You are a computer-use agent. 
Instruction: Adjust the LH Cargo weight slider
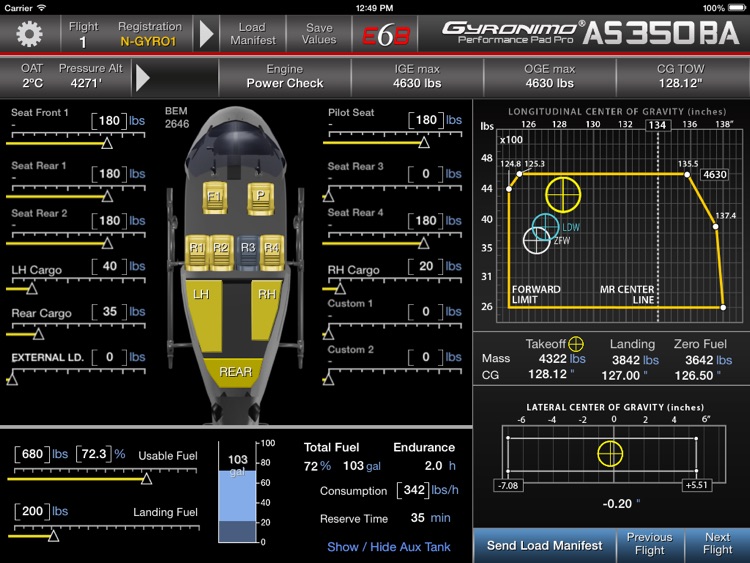click(x=32, y=288)
